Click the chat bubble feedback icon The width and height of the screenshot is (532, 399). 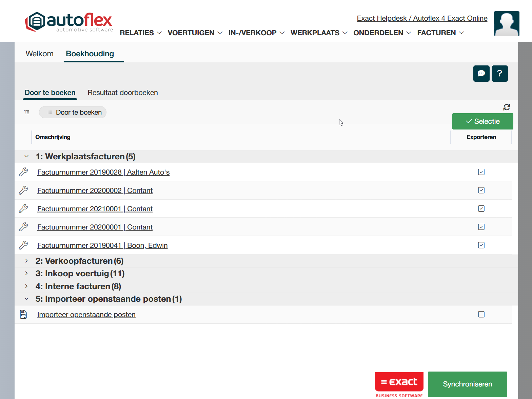click(x=481, y=74)
